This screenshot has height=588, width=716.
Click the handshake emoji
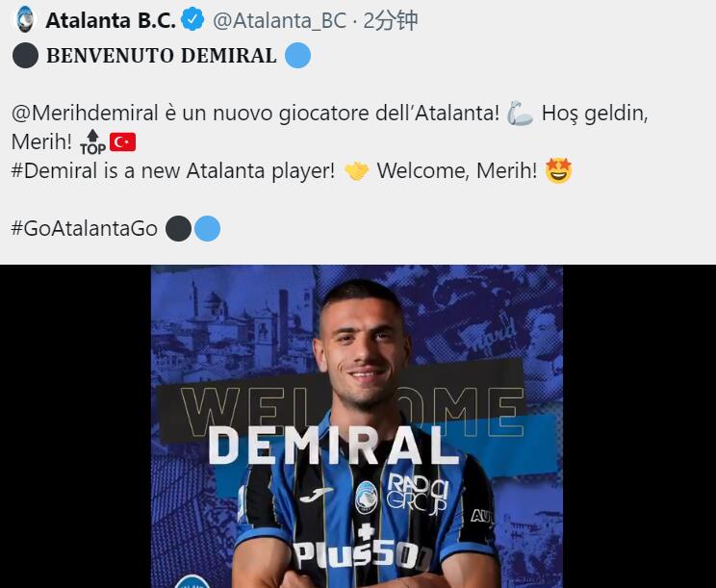356,171
